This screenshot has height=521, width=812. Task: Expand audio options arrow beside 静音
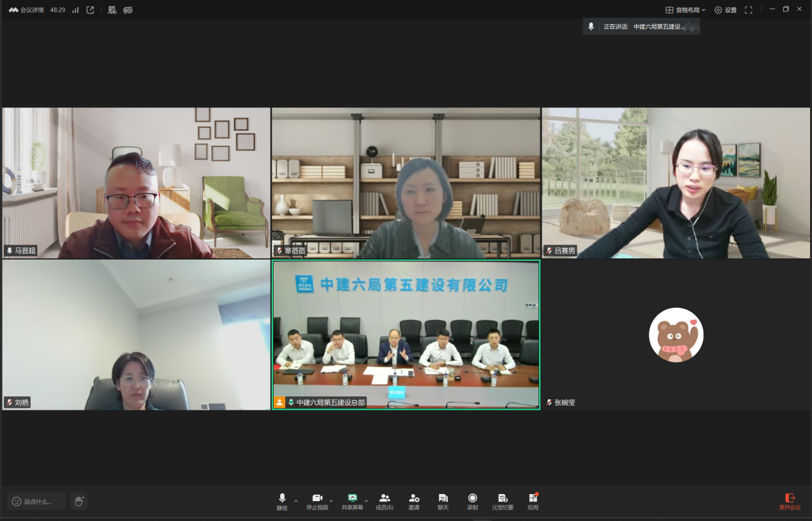(296, 500)
